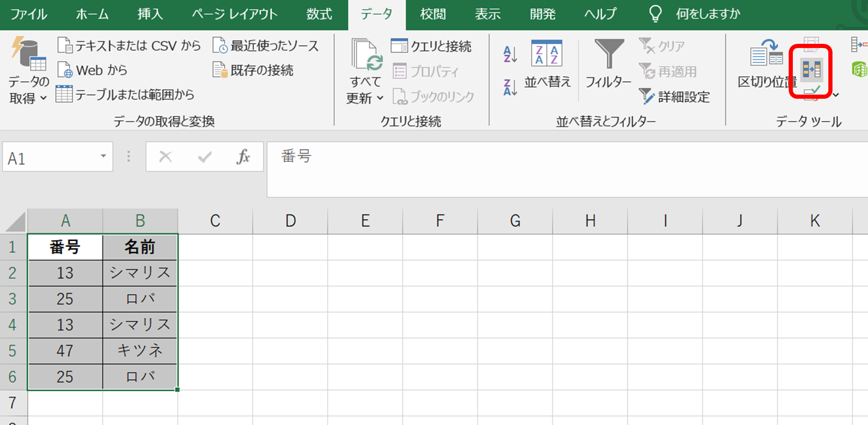Viewport: 868px width, 425px height.
Task: Click the sort ascending A-Z icon
Action: coord(510,54)
